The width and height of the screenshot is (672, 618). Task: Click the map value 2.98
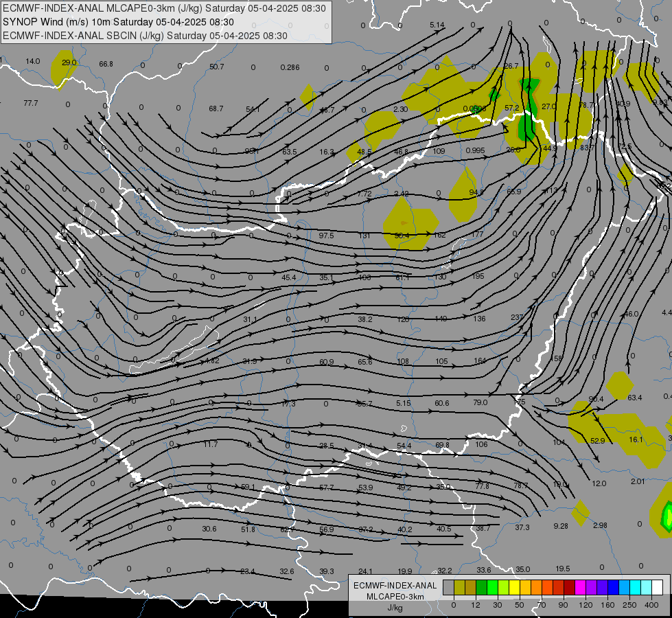(600, 525)
